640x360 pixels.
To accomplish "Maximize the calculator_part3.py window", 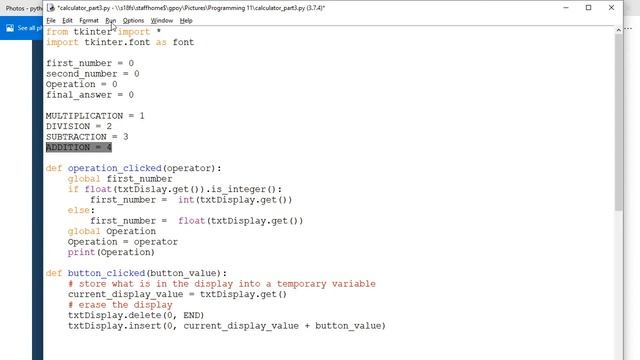I will tap(589, 8).
